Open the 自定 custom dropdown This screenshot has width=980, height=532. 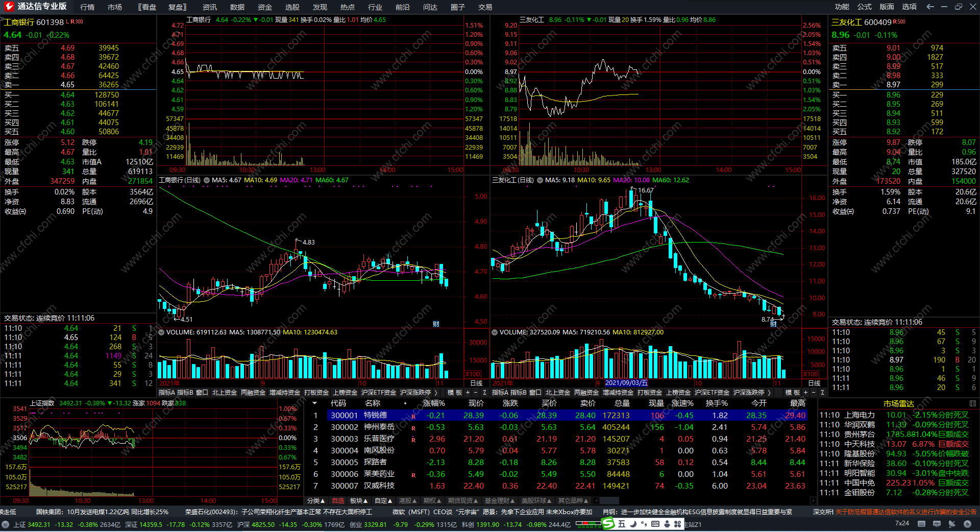point(383,501)
